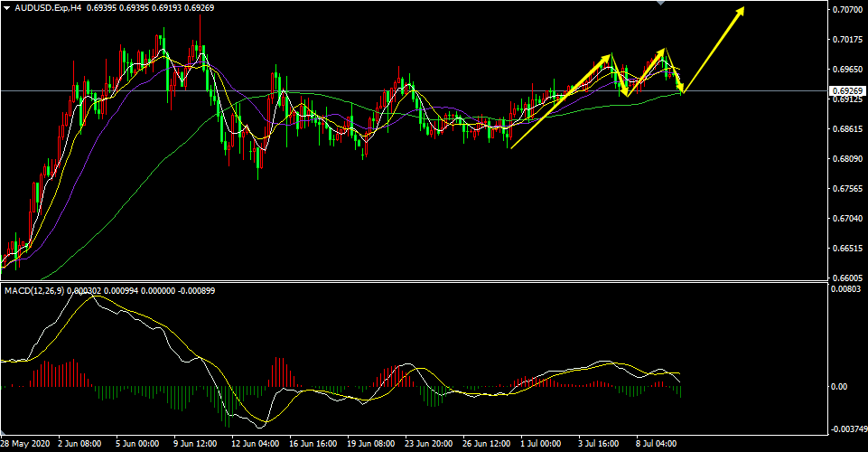This screenshot has width=868, height=452.
Task: Click the current price label 0.69269
Action: (x=847, y=90)
